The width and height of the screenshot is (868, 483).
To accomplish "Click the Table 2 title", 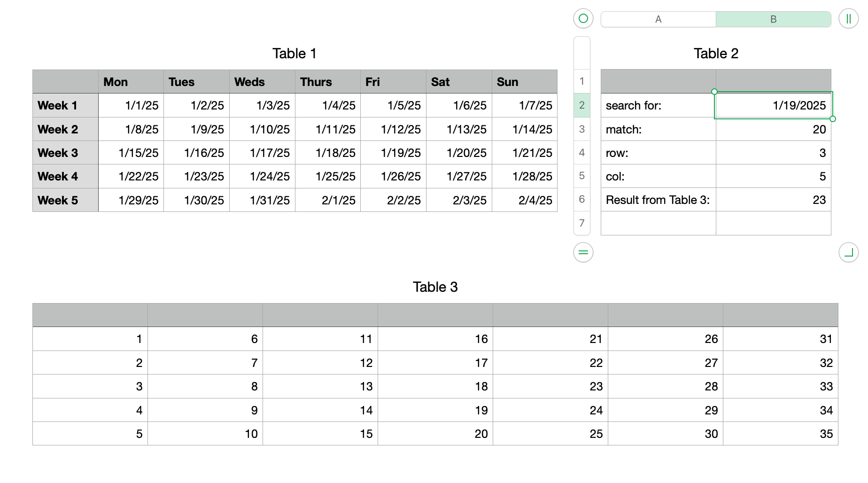I will [x=716, y=54].
